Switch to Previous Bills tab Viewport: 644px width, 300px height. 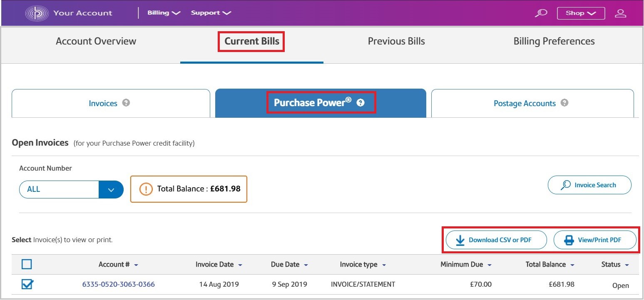[396, 41]
